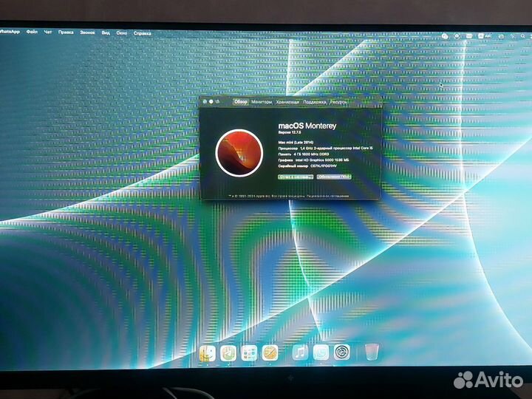Open the Правка menu
Viewport: 532px width, 399px height.
[x=66, y=33]
